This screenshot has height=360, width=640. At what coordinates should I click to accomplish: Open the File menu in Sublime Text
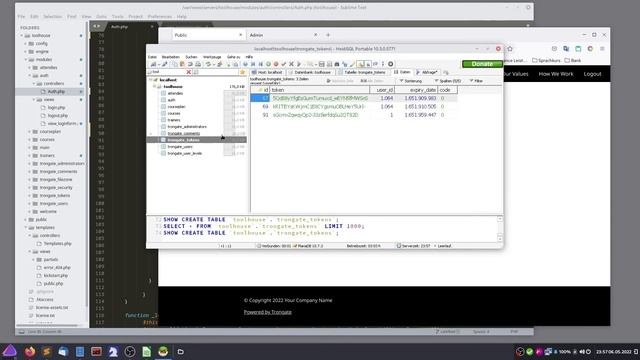tap(21, 17)
